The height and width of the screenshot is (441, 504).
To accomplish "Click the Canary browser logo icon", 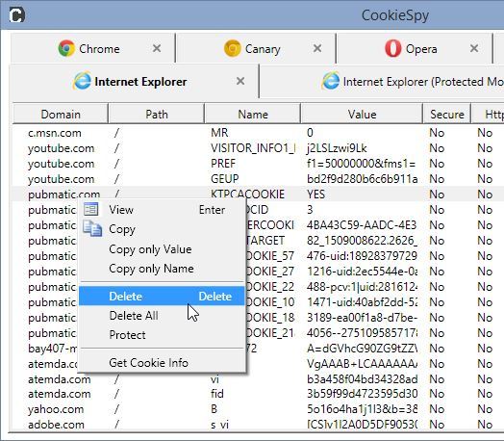I will coord(233,48).
